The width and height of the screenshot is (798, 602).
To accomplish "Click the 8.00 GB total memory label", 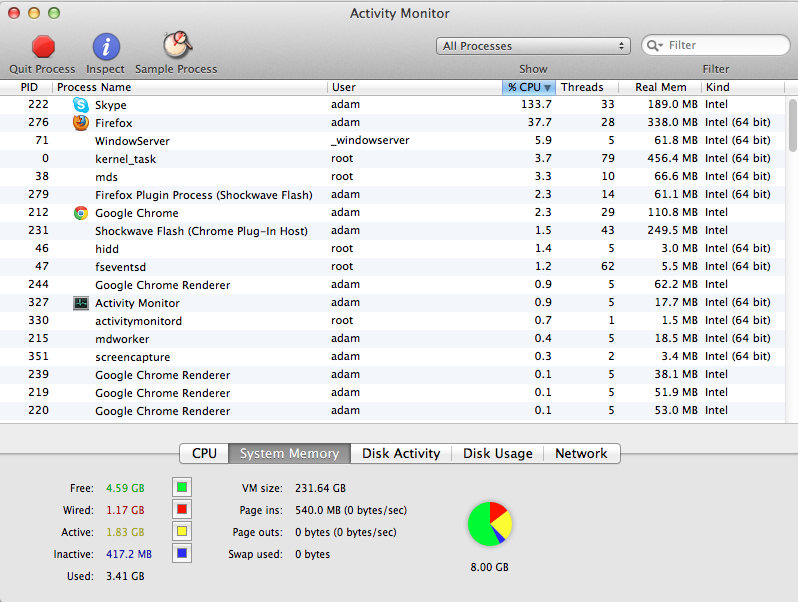I will pos(490,567).
